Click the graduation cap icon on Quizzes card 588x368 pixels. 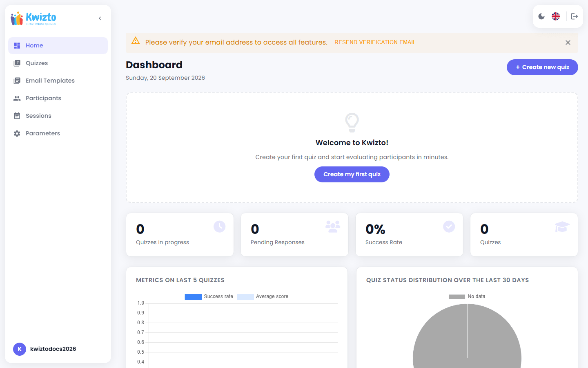tap(562, 227)
